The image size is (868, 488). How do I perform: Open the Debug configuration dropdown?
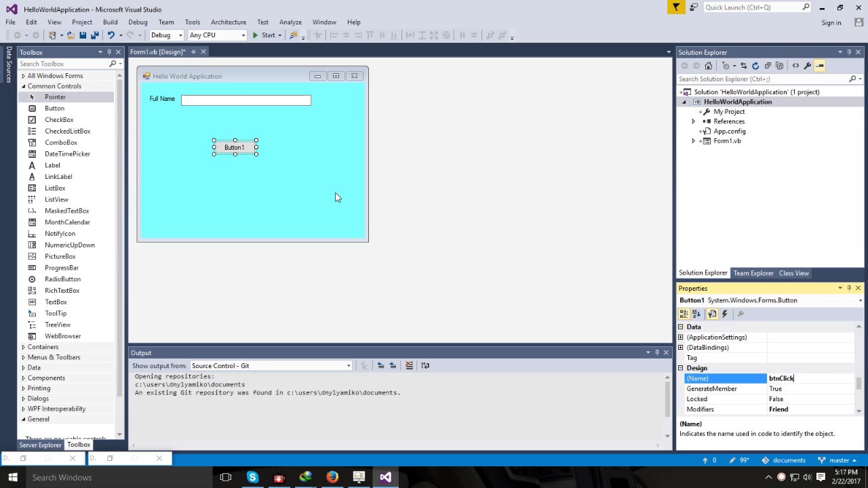[x=166, y=35]
